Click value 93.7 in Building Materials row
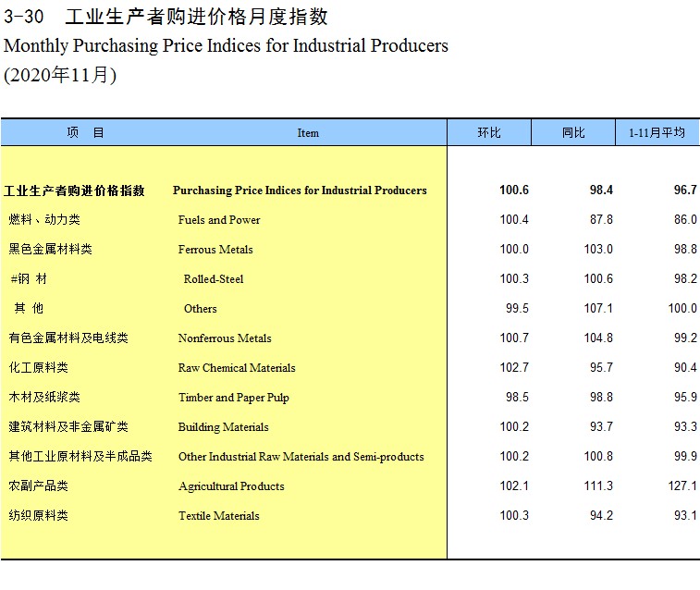 [x=601, y=426]
